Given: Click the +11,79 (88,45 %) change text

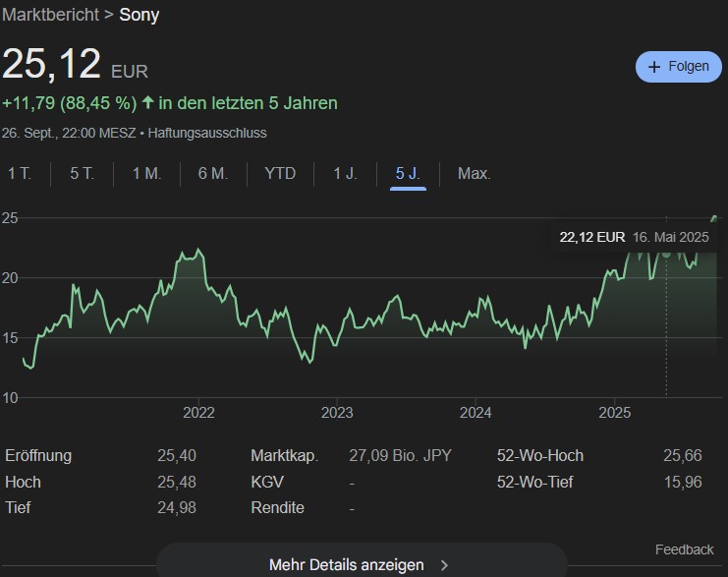Looking at the screenshot, I should pos(70,103).
